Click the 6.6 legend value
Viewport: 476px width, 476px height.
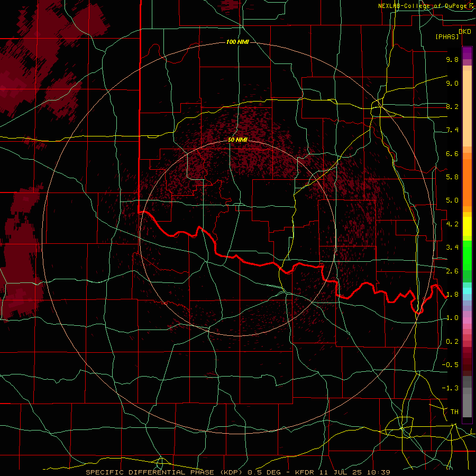point(452,153)
